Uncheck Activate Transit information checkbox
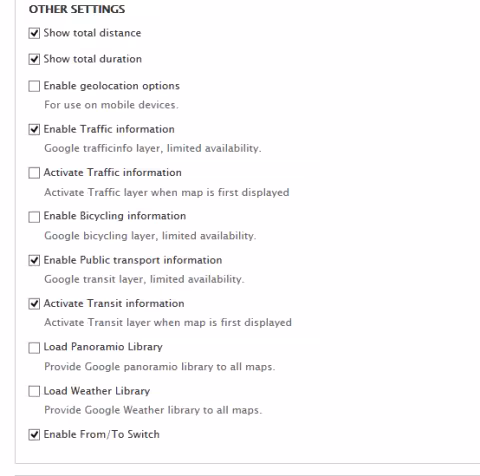The width and height of the screenshot is (480, 476). (34, 304)
